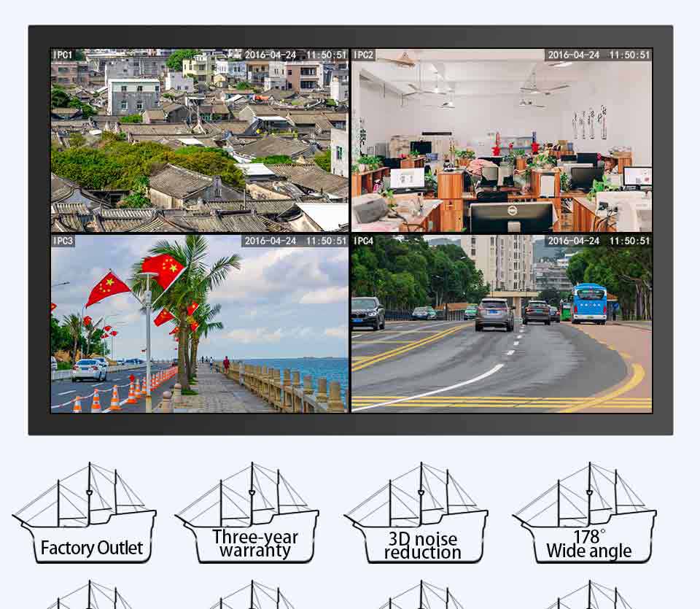Viewport: 700px width, 609px height.
Task: Click the Dell monitor in the office feed
Action: click(510, 217)
